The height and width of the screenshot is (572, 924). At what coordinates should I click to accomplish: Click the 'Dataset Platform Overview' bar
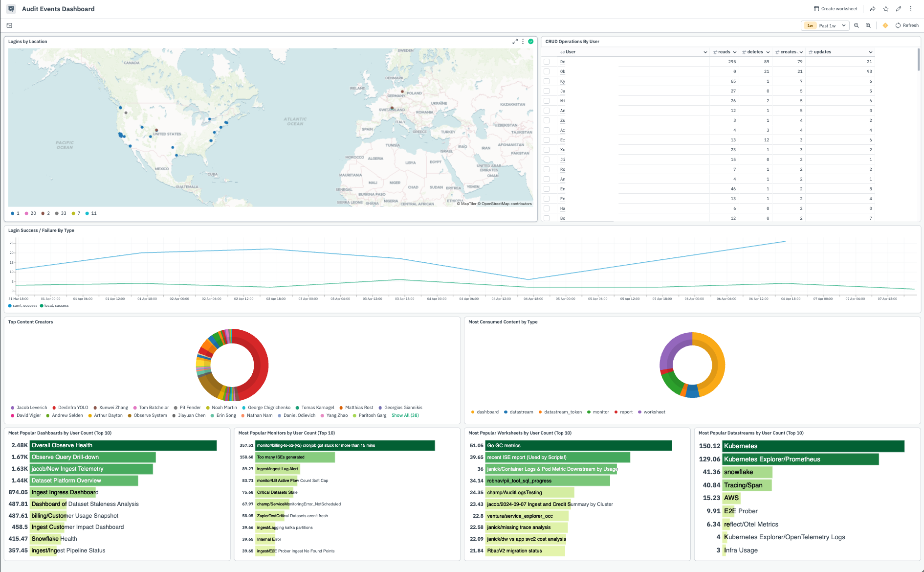tap(84, 480)
